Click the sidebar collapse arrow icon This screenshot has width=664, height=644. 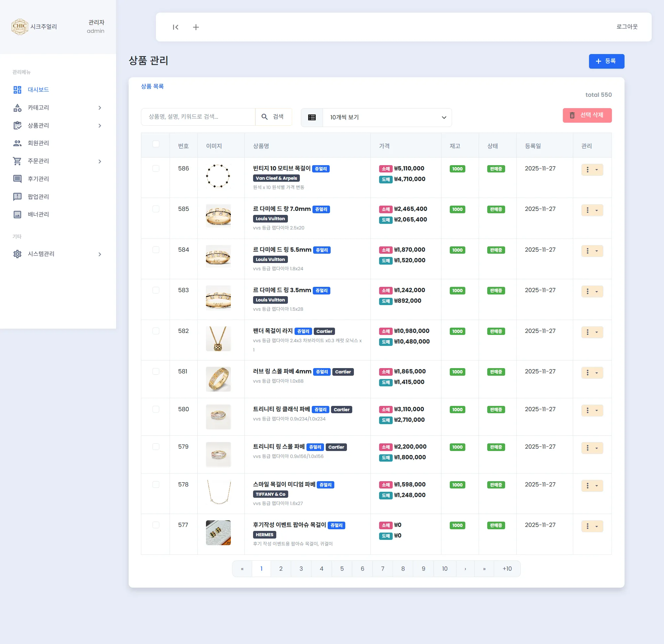[x=175, y=27]
